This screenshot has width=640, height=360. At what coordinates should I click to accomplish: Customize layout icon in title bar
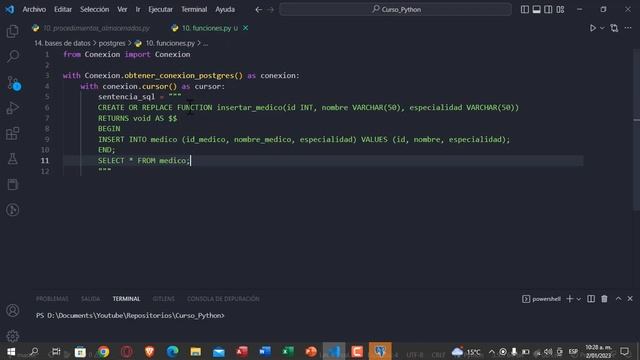click(560, 9)
